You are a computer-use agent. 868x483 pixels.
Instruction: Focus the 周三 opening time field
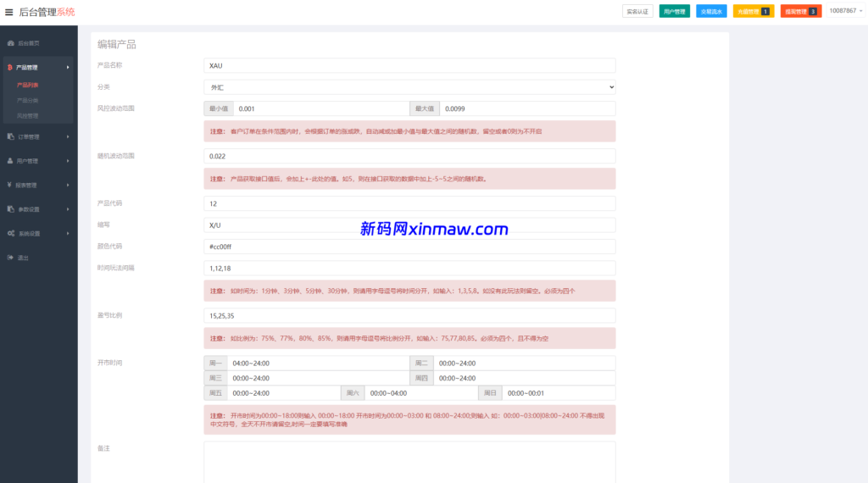point(319,379)
